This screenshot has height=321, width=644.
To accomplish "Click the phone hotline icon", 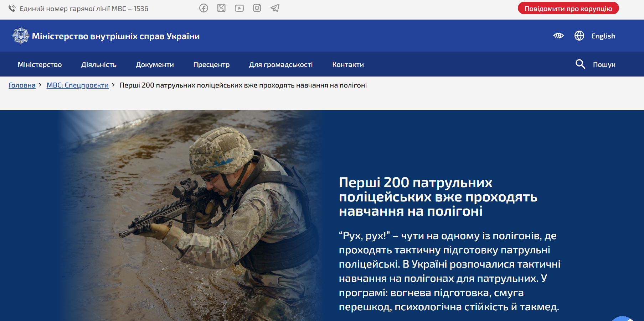I will tap(12, 8).
